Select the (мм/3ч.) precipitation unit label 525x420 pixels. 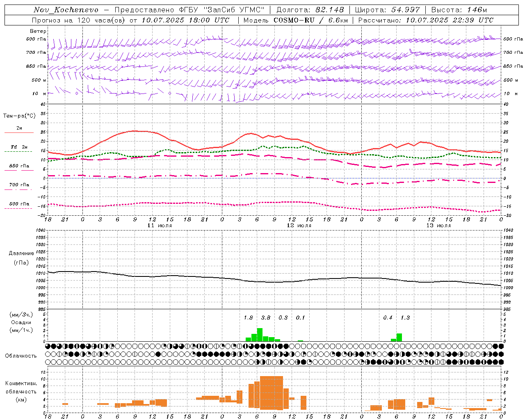[x=21, y=315]
